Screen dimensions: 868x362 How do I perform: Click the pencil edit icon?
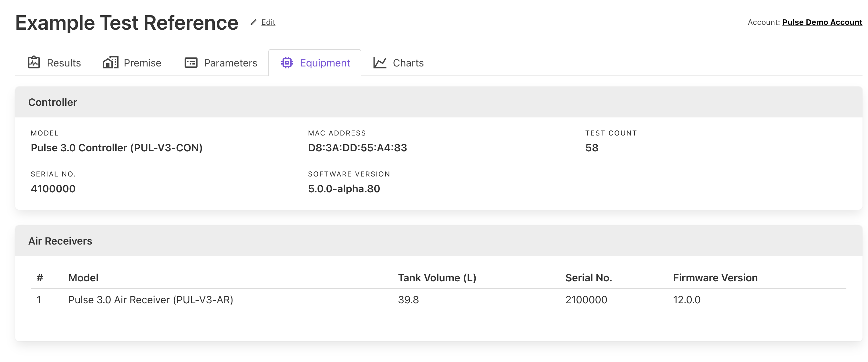[x=253, y=22]
